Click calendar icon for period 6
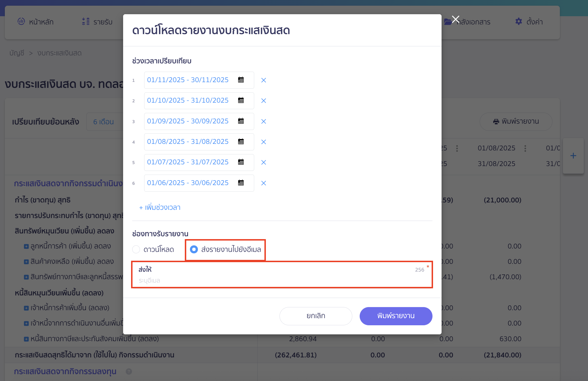Screen dimensions: 588x381 click(241, 183)
